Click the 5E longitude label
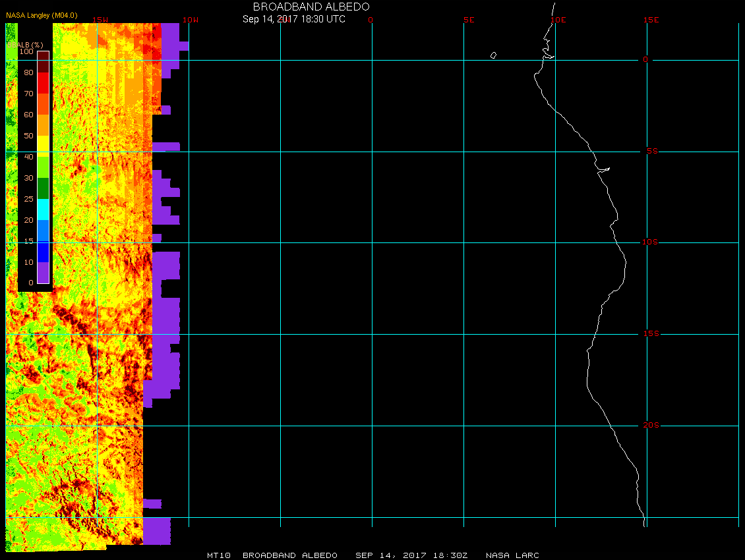 pyautogui.click(x=469, y=20)
